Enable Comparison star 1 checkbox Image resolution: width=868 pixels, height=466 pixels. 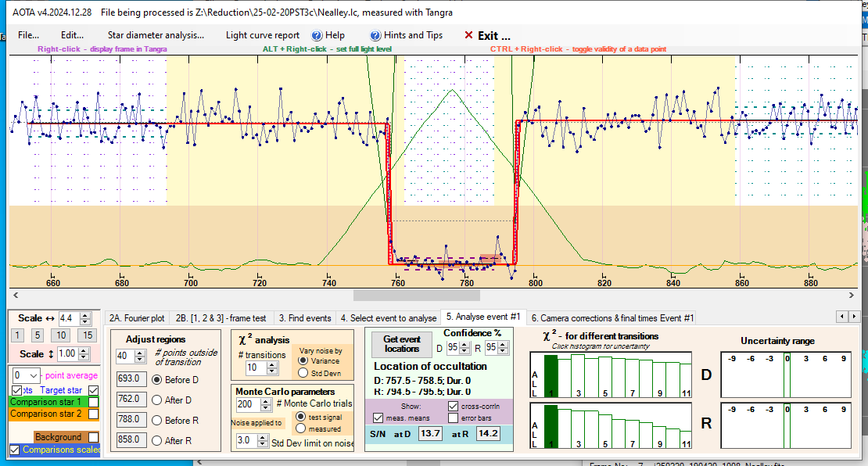coord(94,402)
